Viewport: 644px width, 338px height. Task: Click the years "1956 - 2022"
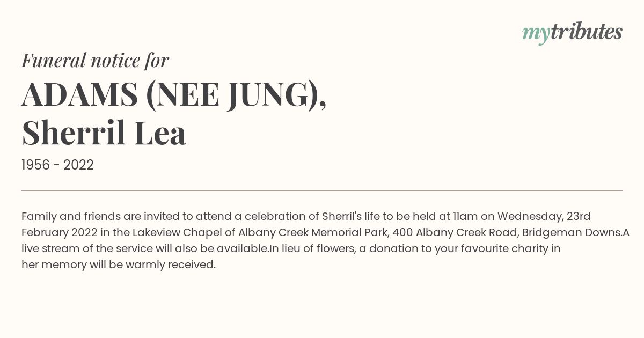click(x=57, y=165)
